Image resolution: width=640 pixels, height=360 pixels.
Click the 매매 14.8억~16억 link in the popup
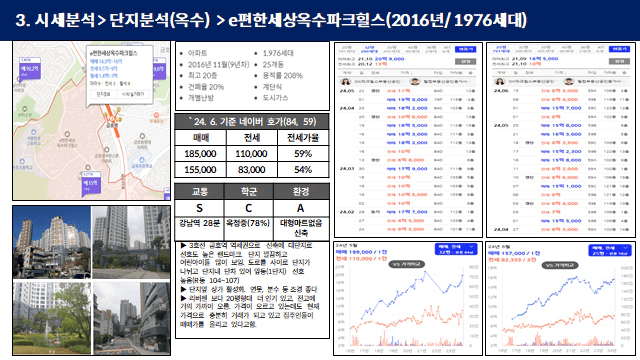(x=106, y=61)
